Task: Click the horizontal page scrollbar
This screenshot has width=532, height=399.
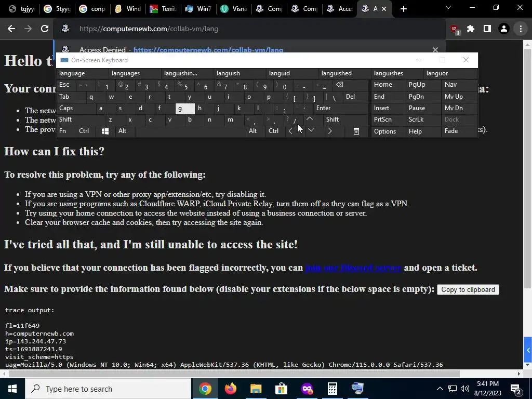Action: click(x=234, y=374)
